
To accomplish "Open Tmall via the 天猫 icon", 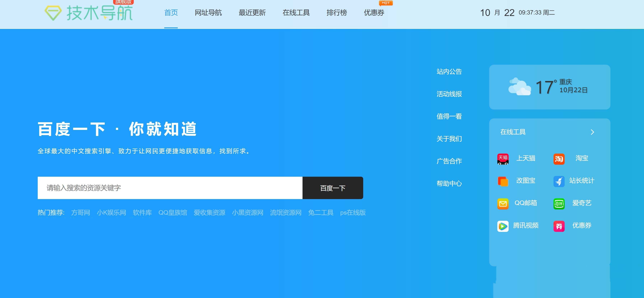I will (x=503, y=159).
